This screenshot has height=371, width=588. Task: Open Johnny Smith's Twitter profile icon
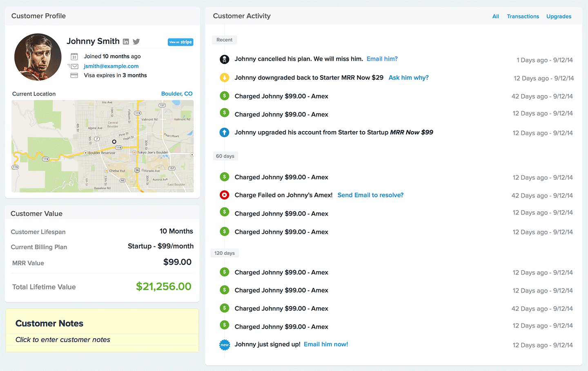(136, 42)
